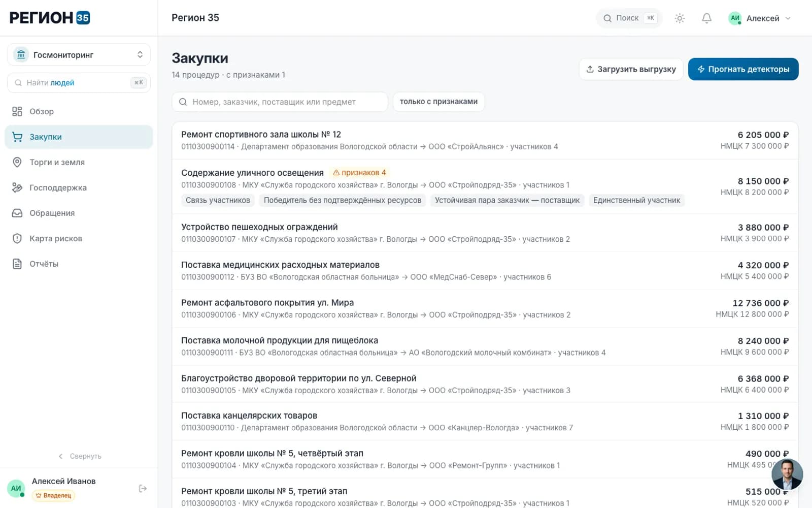Image resolution: width=812 pixels, height=508 pixels.
Task: Click the Устойчивая пара заказчик — поставщик tag
Action: (507, 200)
